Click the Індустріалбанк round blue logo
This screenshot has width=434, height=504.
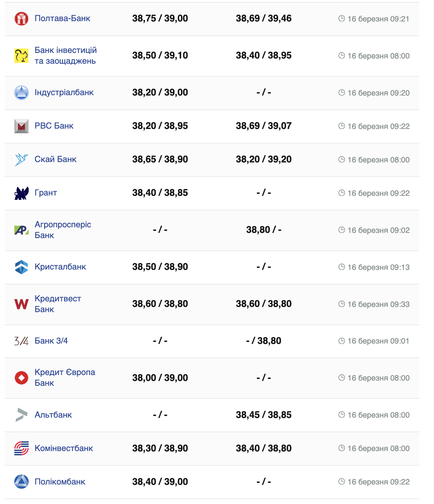(x=22, y=93)
